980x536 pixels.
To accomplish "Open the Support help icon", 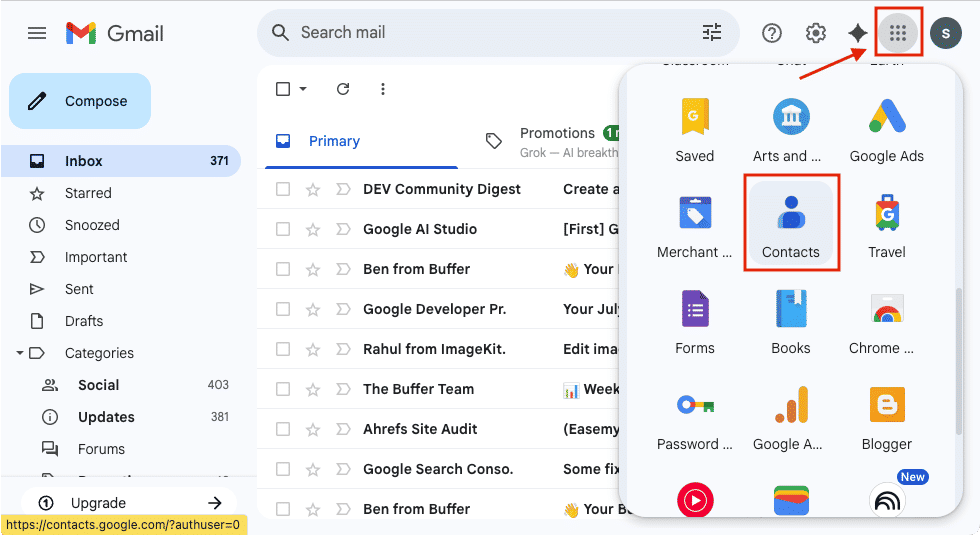I will (771, 32).
